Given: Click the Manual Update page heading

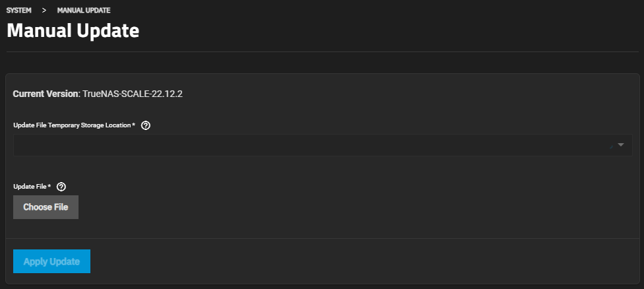Looking at the screenshot, I should coord(73,31).
